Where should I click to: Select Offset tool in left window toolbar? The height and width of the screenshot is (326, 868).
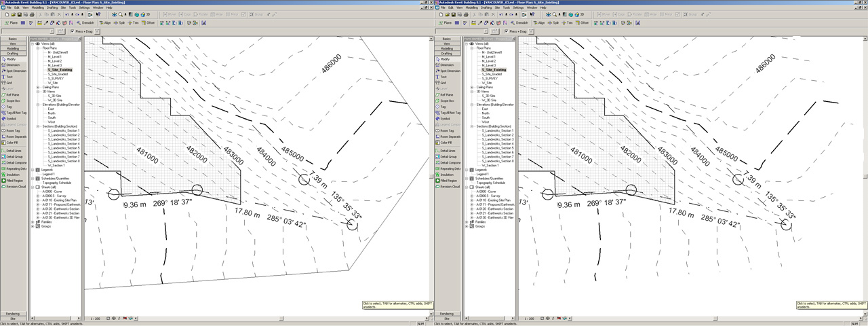(149, 22)
